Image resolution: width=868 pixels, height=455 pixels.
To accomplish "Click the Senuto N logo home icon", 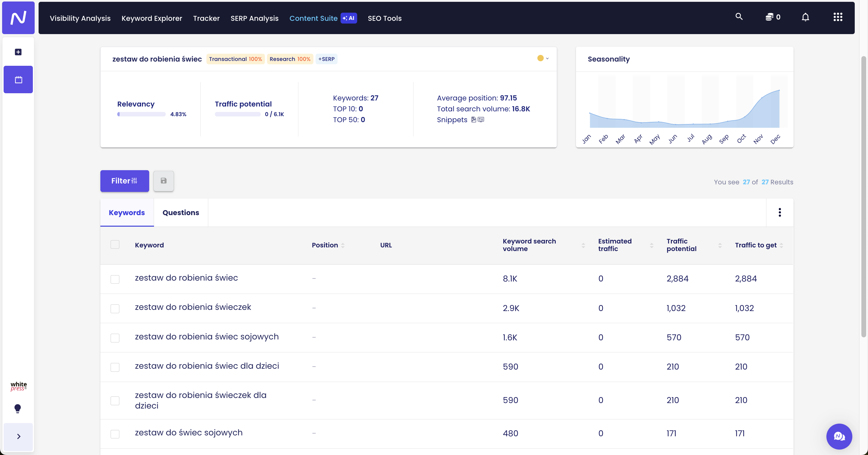I will tap(18, 17).
